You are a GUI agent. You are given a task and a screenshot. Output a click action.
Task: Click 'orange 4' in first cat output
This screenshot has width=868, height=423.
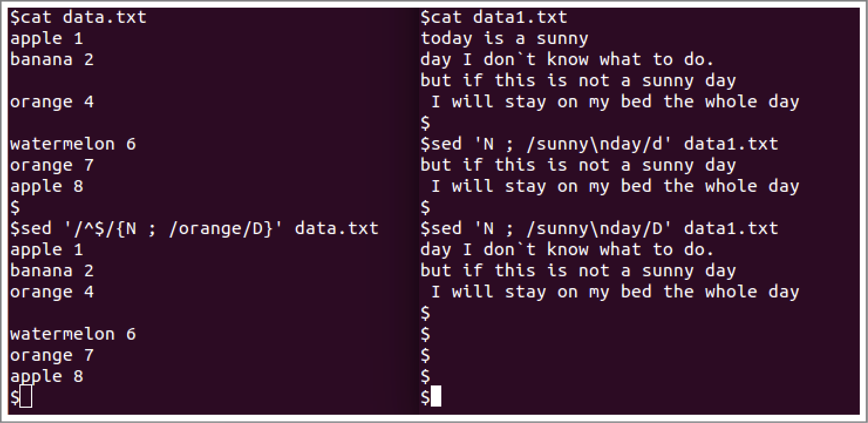pos(52,101)
